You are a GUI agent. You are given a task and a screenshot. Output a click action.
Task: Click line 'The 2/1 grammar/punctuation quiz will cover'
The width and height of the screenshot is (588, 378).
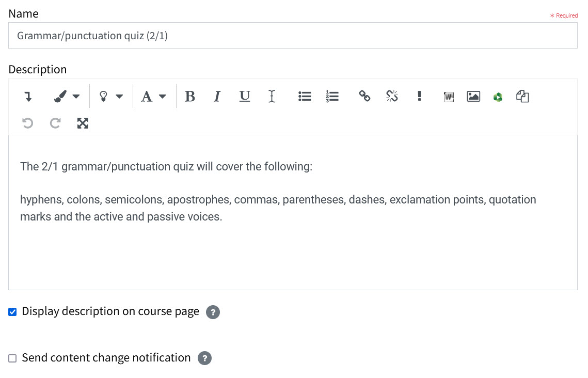(x=166, y=166)
